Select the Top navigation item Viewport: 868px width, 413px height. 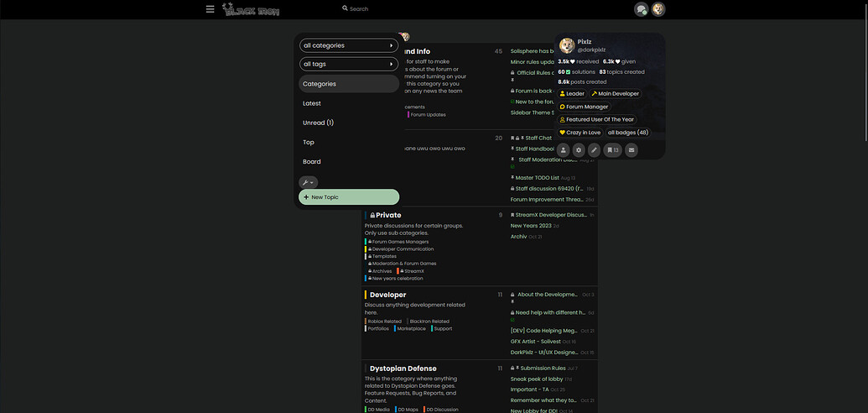pyautogui.click(x=309, y=142)
